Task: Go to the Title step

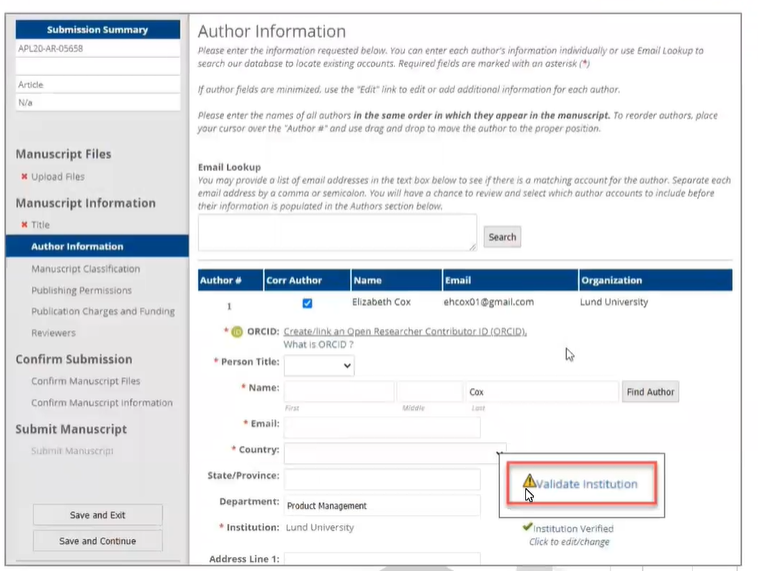Action: (41, 224)
